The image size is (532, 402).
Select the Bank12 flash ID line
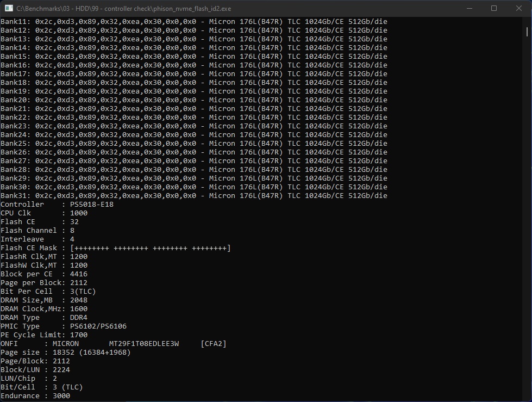(x=194, y=30)
